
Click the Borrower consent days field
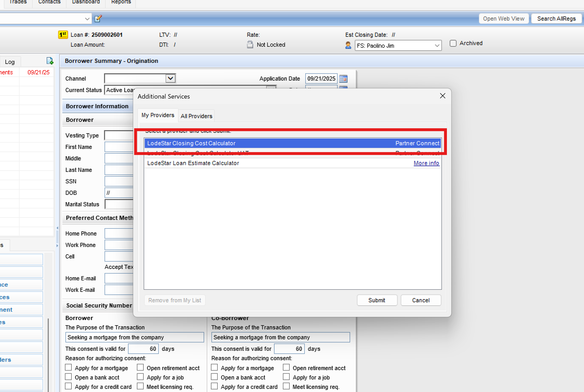pos(143,349)
